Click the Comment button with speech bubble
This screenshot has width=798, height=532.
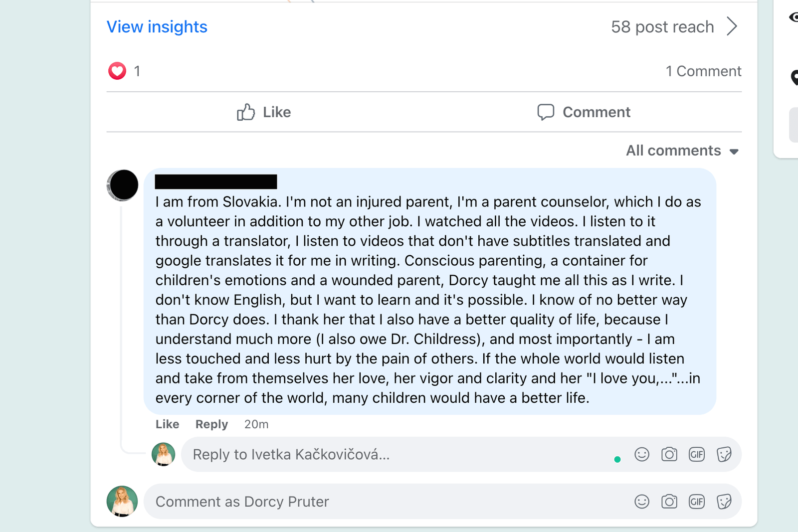click(x=584, y=112)
